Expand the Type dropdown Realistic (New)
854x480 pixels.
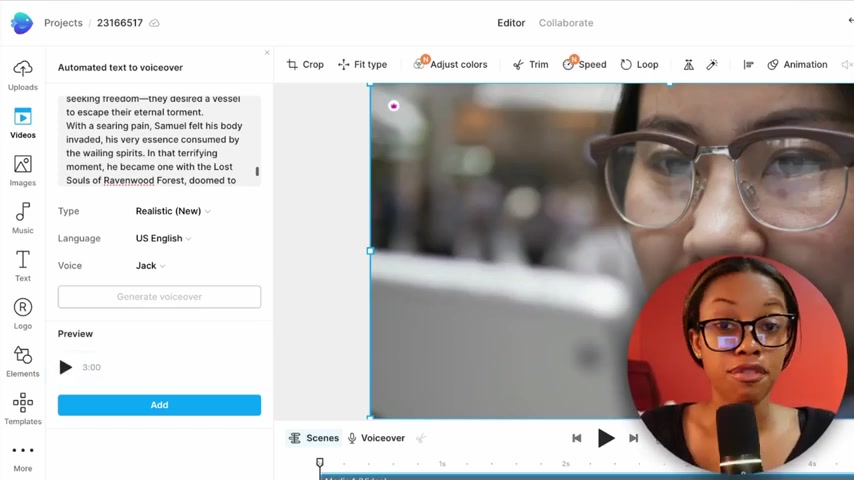pyautogui.click(x=173, y=211)
